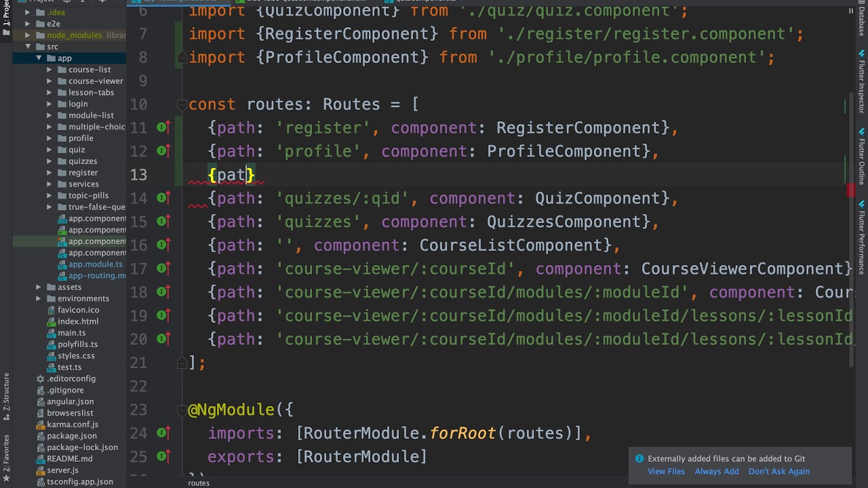The height and width of the screenshot is (488, 868).
Task: Open the Database tool window
Action: (862, 19)
